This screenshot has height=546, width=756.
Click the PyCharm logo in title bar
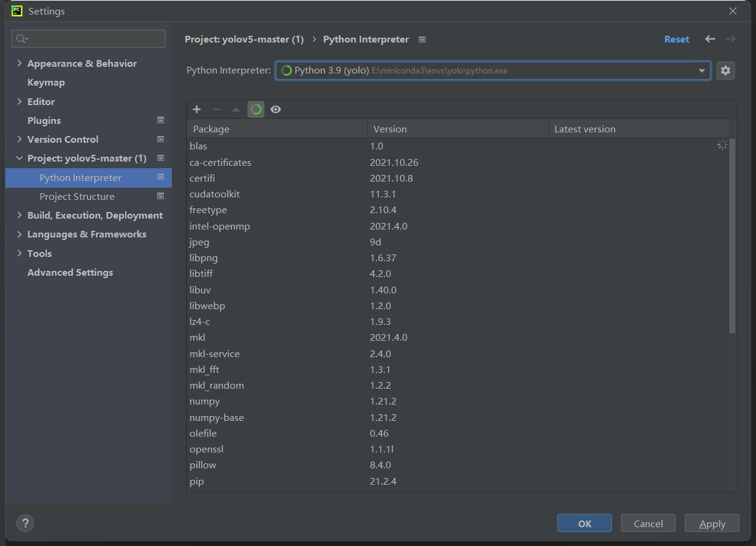pyautogui.click(x=17, y=11)
